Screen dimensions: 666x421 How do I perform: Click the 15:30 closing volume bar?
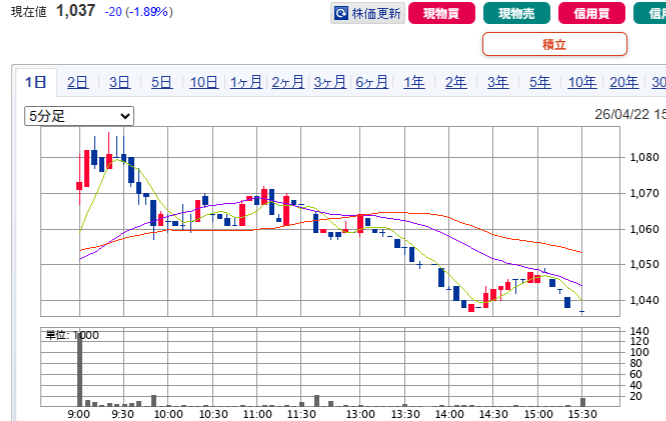[582, 402]
